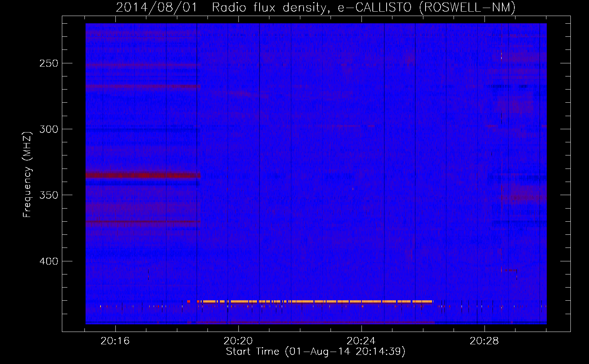
Task: Click the 'Frequency (MHZ)' axis label
Action: pyautogui.click(x=27, y=174)
